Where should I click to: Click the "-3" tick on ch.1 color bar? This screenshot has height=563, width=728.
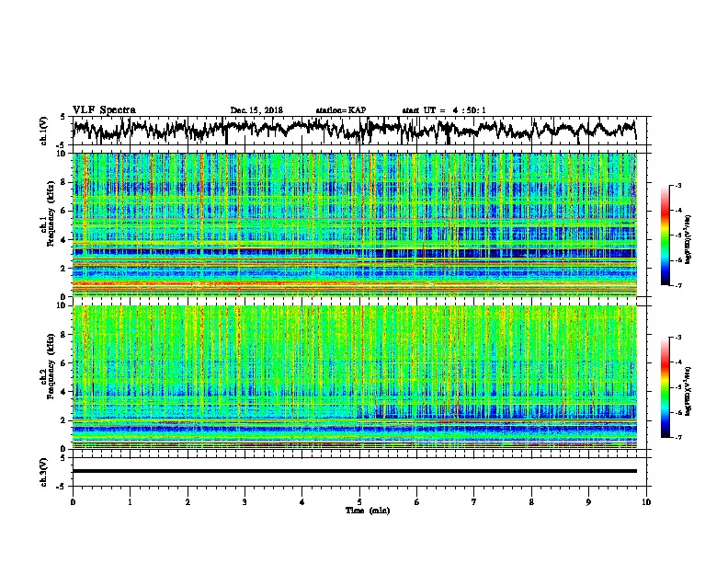point(677,185)
